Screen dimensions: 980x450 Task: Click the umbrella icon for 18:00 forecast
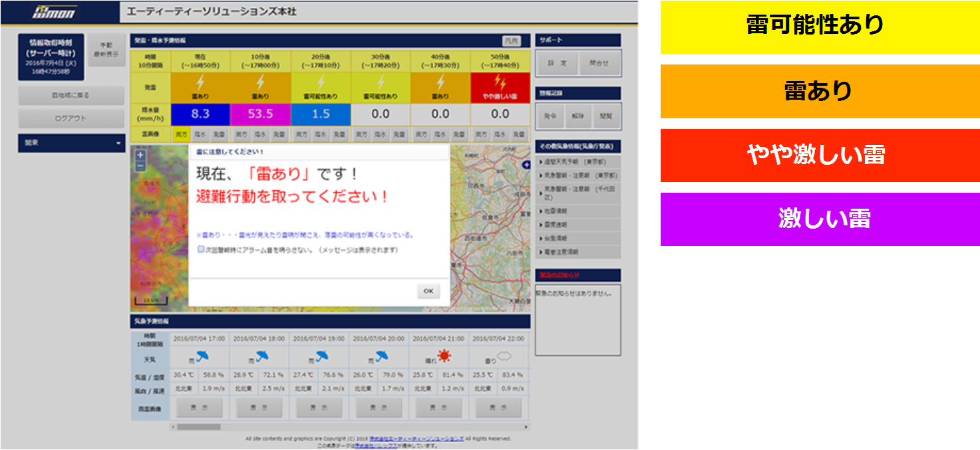(262, 358)
